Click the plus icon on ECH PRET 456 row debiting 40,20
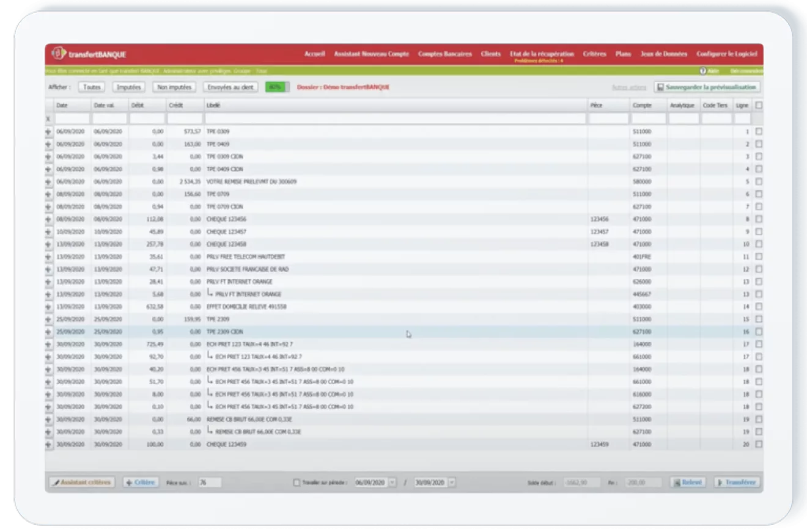The width and height of the screenshot is (807, 532). [x=48, y=370]
